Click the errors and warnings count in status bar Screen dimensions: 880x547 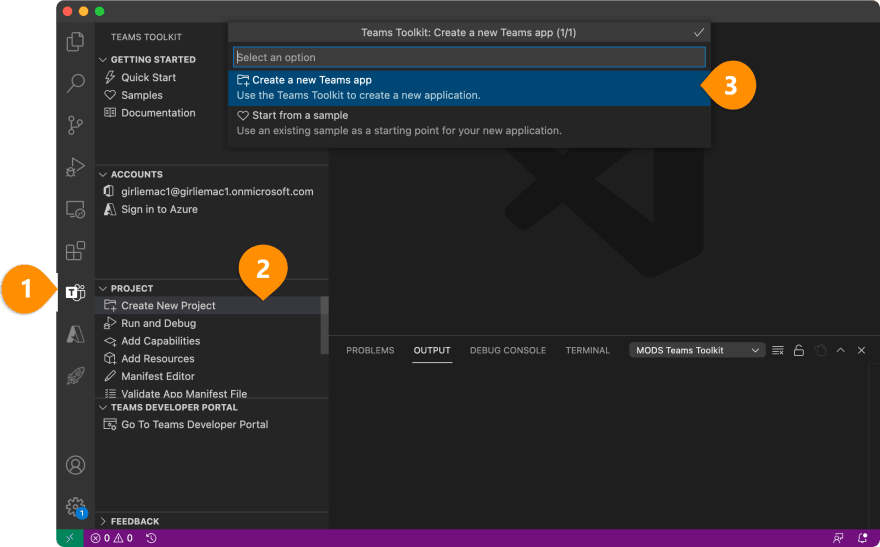pyautogui.click(x=112, y=538)
